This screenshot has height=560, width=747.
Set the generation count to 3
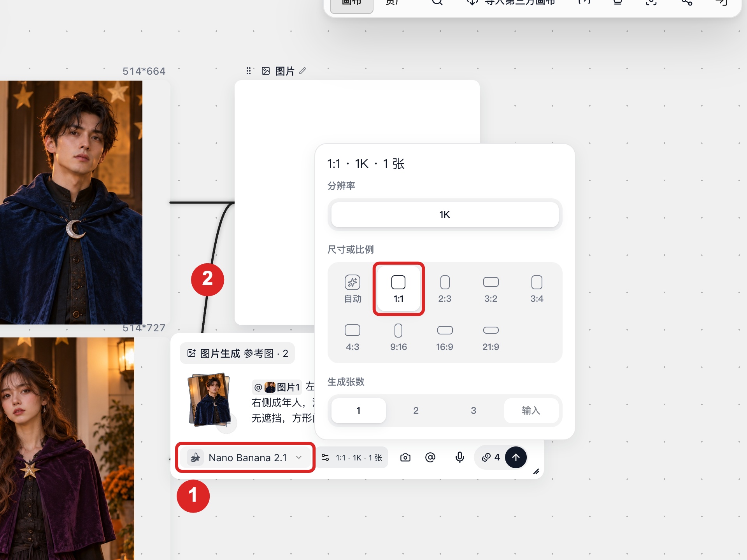click(473, 410)
